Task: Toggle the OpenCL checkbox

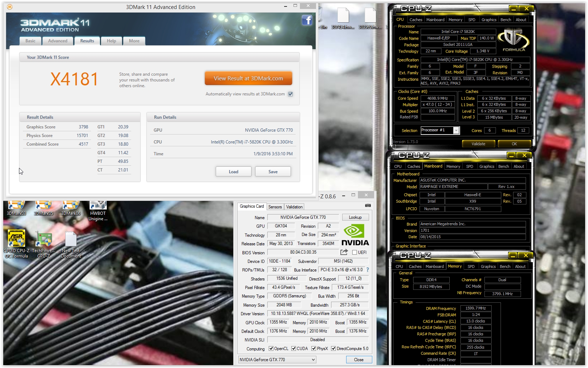Action: [271, 349]
